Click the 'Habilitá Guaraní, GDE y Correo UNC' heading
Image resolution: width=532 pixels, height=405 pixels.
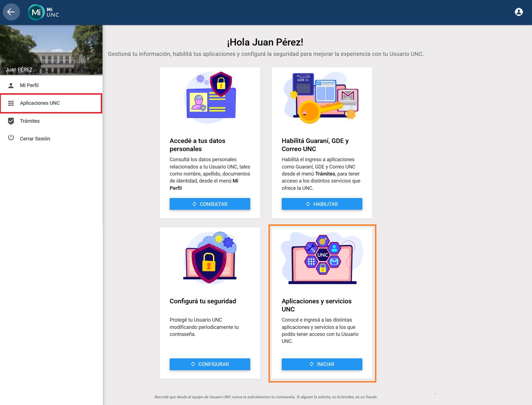pos(315,145)
